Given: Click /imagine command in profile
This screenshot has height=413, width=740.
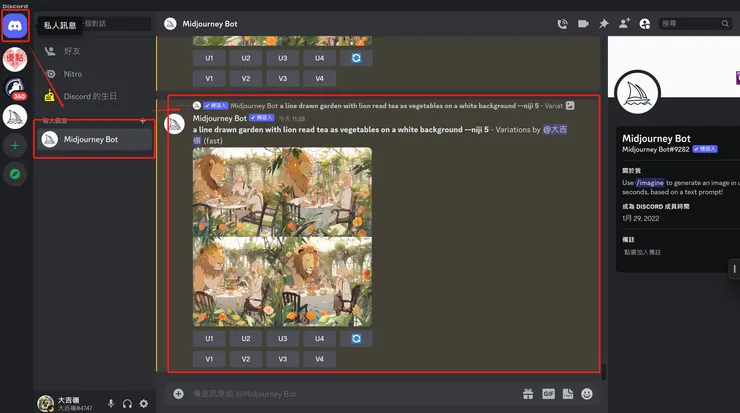Looking at the screenshot, I should pos(650,183).
